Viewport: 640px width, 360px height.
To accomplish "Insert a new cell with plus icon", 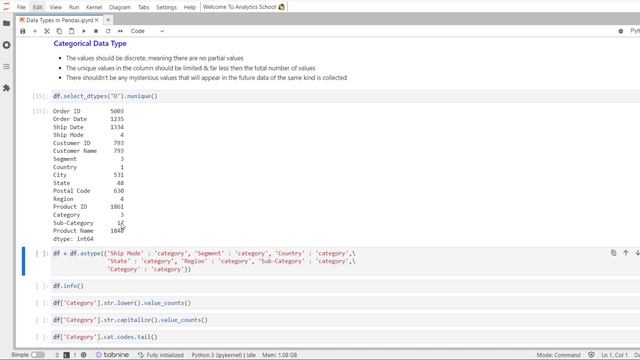I will (x=35, y=31).
